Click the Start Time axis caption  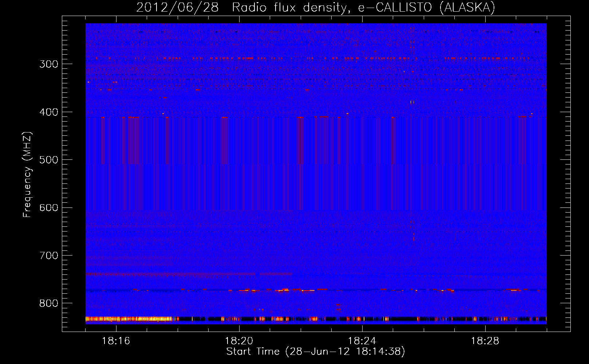tap(316, 352)
